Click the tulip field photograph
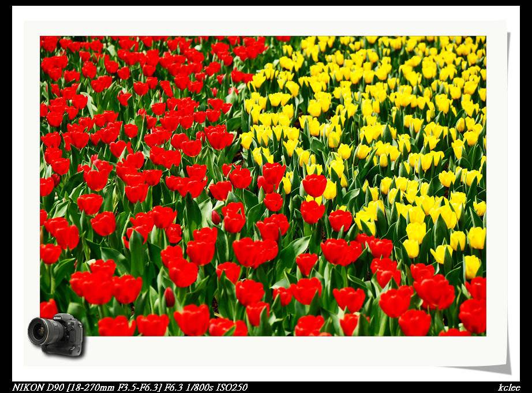The width and height of the screenshot is (532, 393). [x=263, y=186]
